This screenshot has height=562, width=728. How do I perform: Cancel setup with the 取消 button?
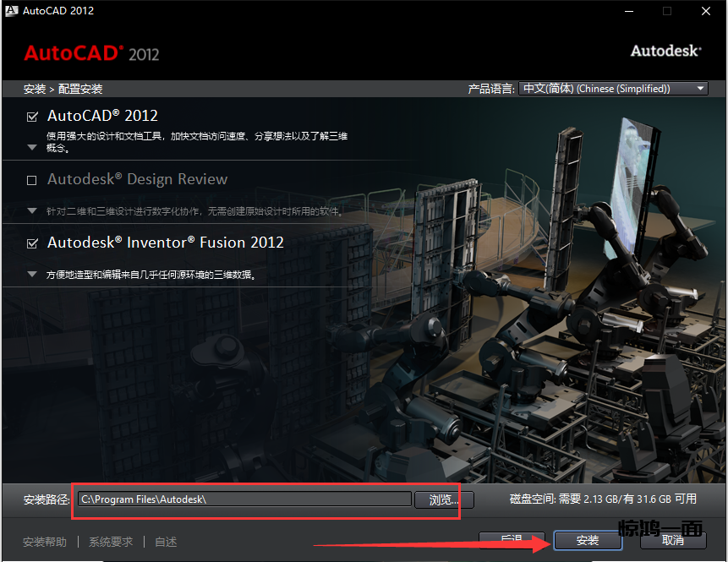pos(673,541)
